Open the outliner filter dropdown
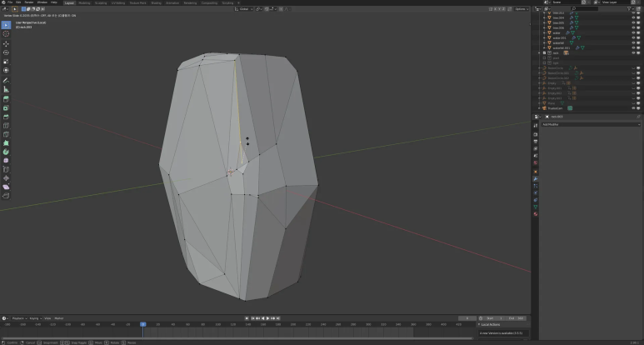Viewport: 644px width, 345px height. (x=629, y=8)
